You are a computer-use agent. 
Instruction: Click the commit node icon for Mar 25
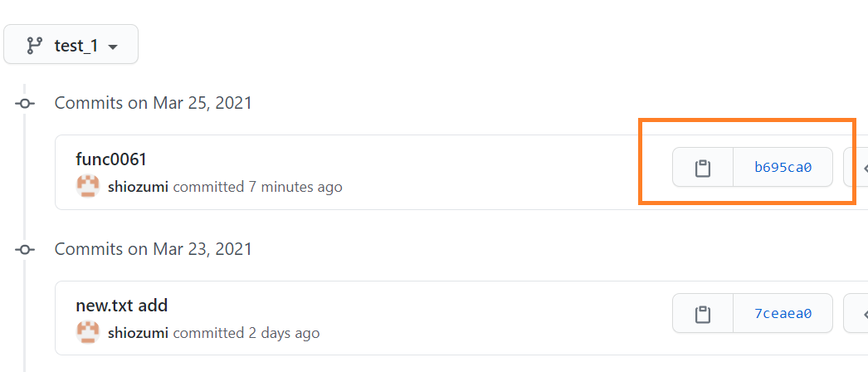(25, 104)
